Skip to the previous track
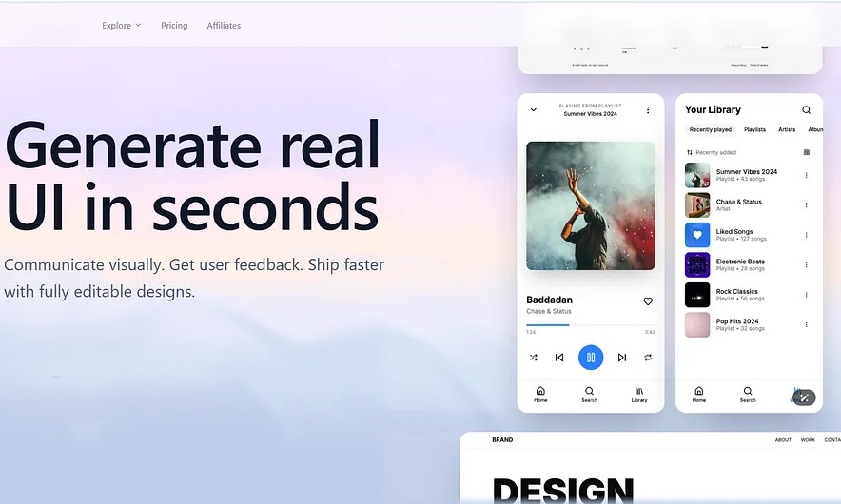The height and width of the screenshot is (504, 841). click(x=559, y=358)
